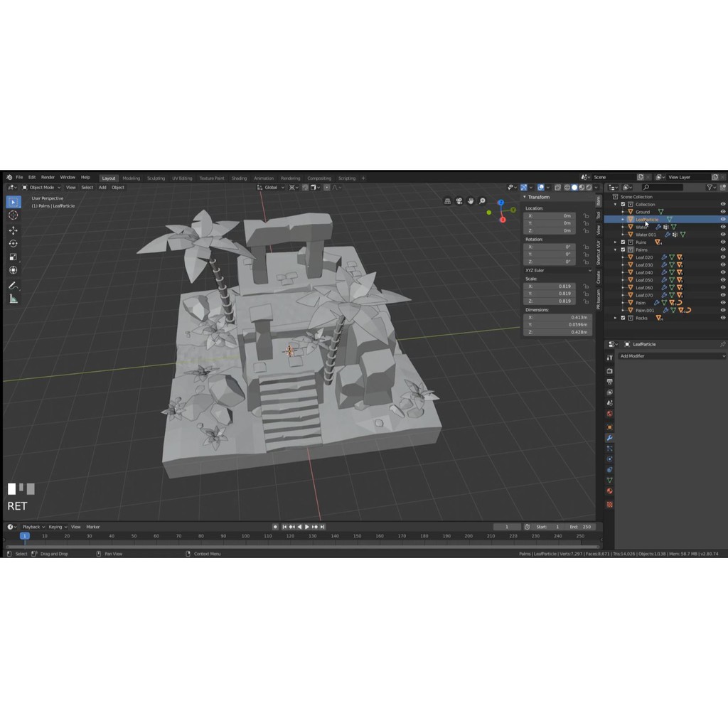Click the Add Modifier button
The height and width of the screenshot is (728, 728).
point(671,355)
